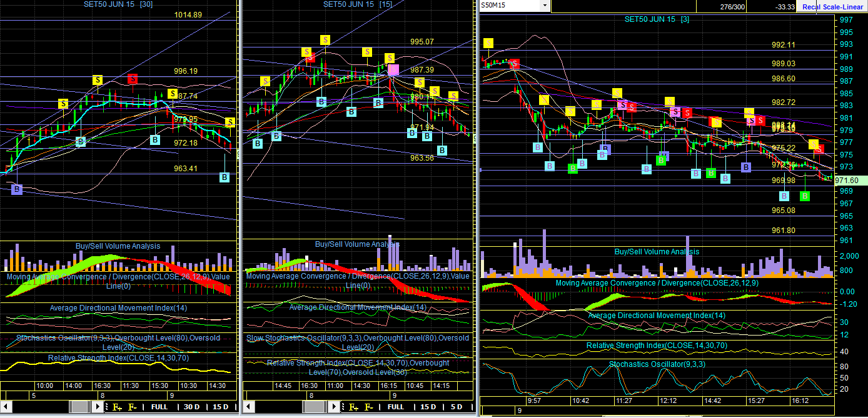868x418 pixels.
Task: Click the 961.80 level label
Action: point(784,231)
